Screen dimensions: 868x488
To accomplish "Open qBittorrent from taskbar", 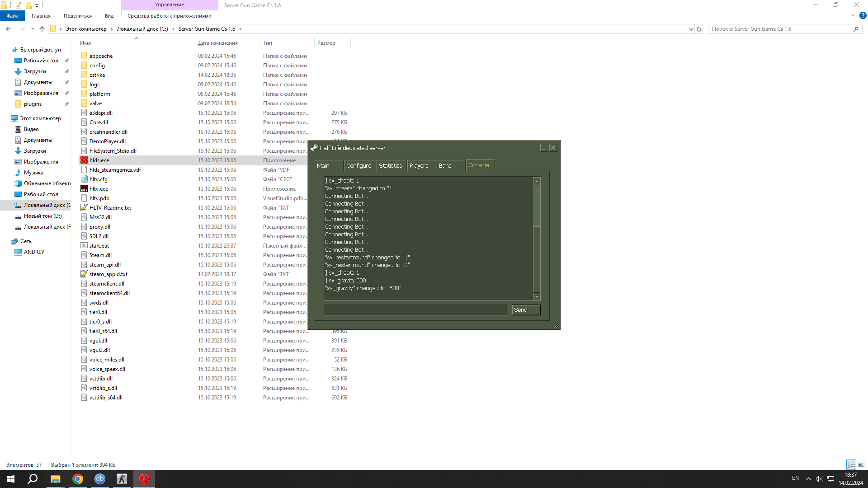I will (100, 479).
